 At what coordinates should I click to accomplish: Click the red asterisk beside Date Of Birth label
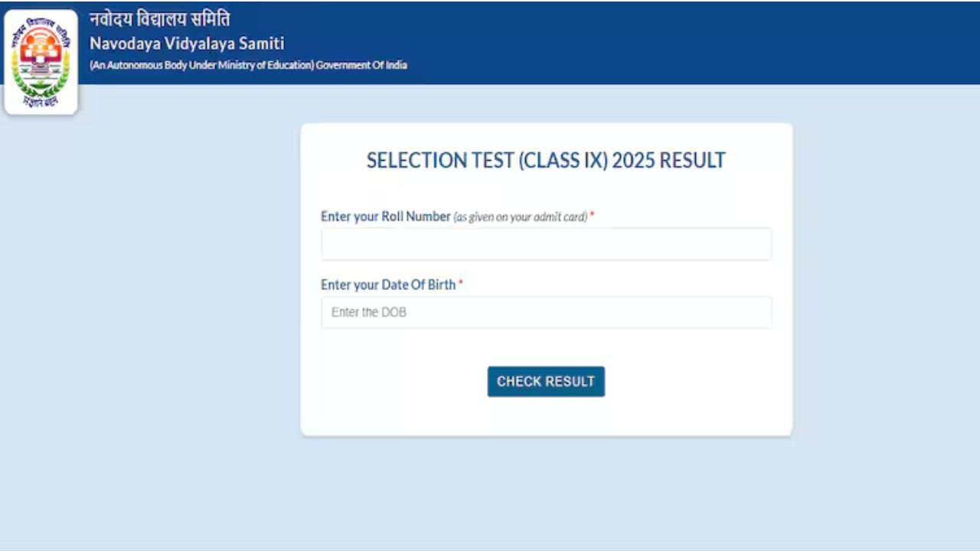pos(460,284)
